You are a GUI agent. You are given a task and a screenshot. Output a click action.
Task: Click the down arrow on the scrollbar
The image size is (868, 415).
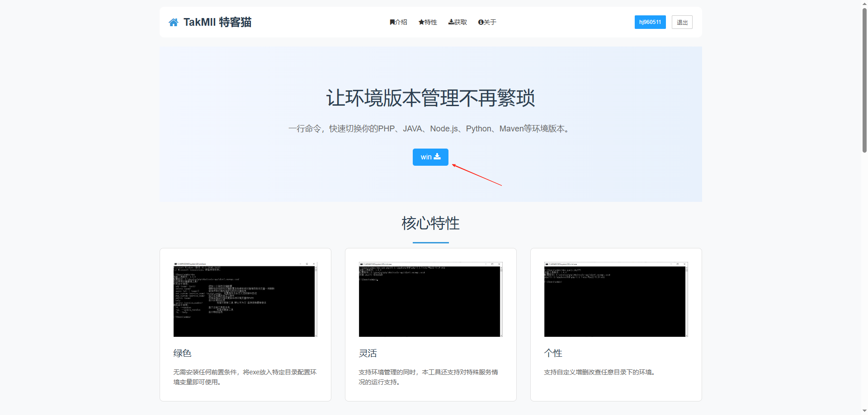(x=864, y=411)
